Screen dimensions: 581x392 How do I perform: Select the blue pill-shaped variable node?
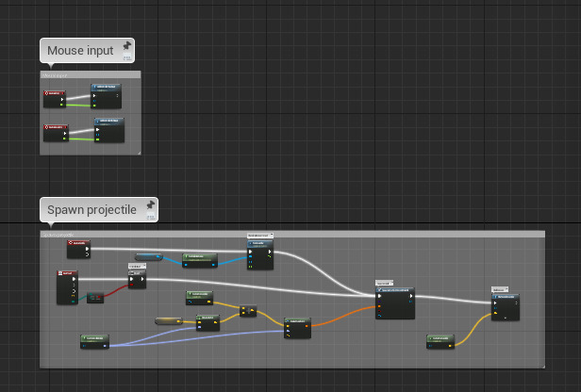pyautogui.click(x=147, y=256)
